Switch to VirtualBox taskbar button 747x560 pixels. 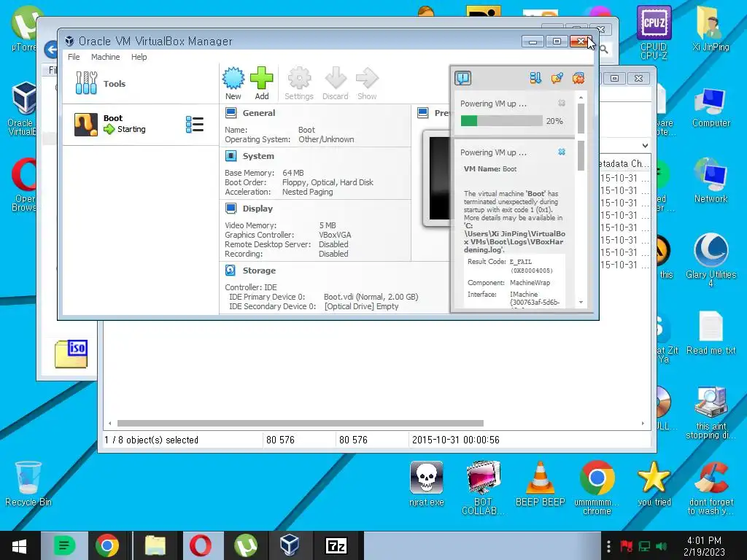[290, 545]
